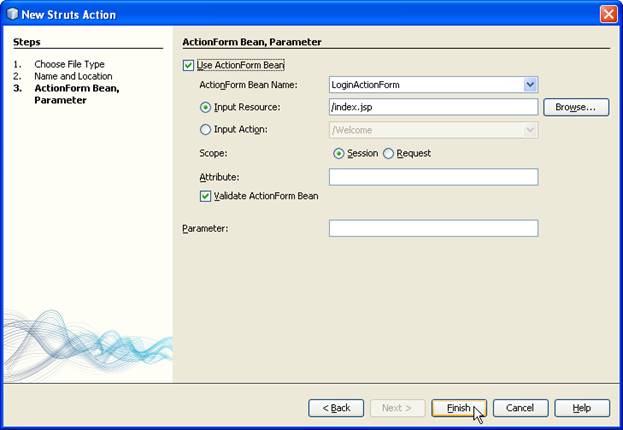The width and height of the screenshot is (623, 430).
Task: Choose Request scope radio button
Action: coord(388,153)
